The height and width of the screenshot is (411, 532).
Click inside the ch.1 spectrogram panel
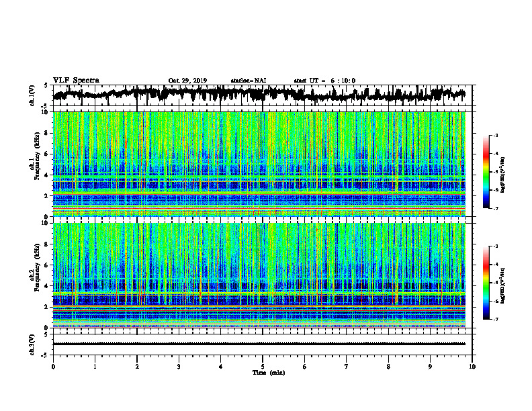(x=259, y=164)
